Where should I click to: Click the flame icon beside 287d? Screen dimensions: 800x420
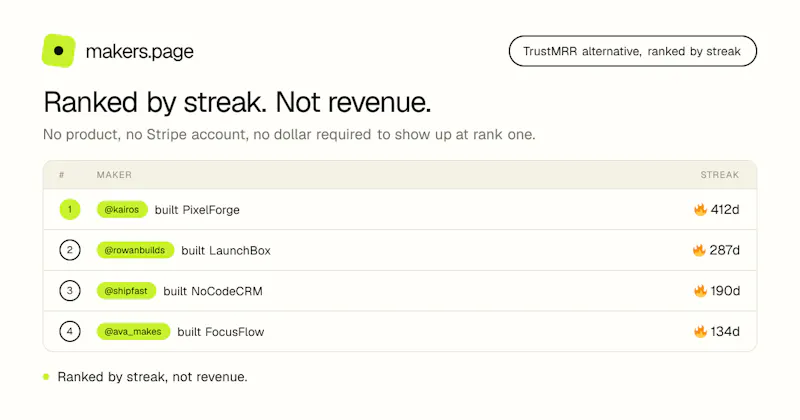tap(699, 250)
